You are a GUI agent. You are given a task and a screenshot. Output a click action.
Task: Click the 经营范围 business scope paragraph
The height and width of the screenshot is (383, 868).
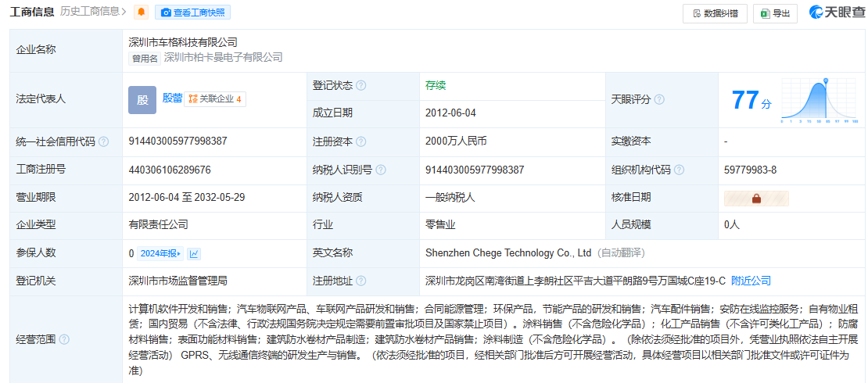click(493, 338)
